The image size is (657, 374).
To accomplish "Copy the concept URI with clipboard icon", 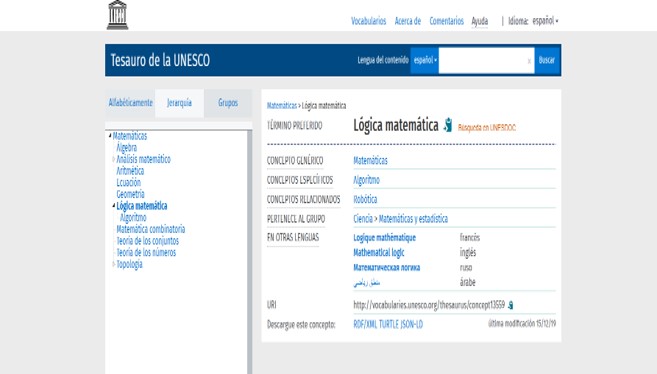I will [x=510, y=305].
